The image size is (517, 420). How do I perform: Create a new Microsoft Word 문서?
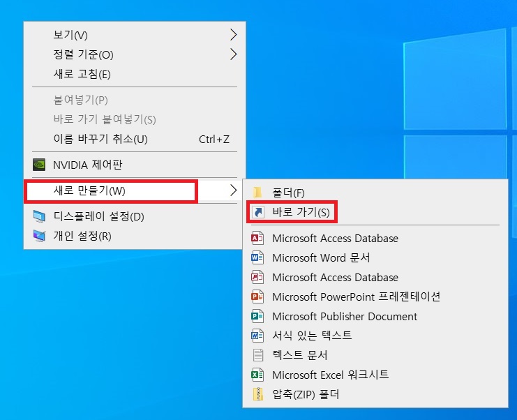[x=375, y=257]
